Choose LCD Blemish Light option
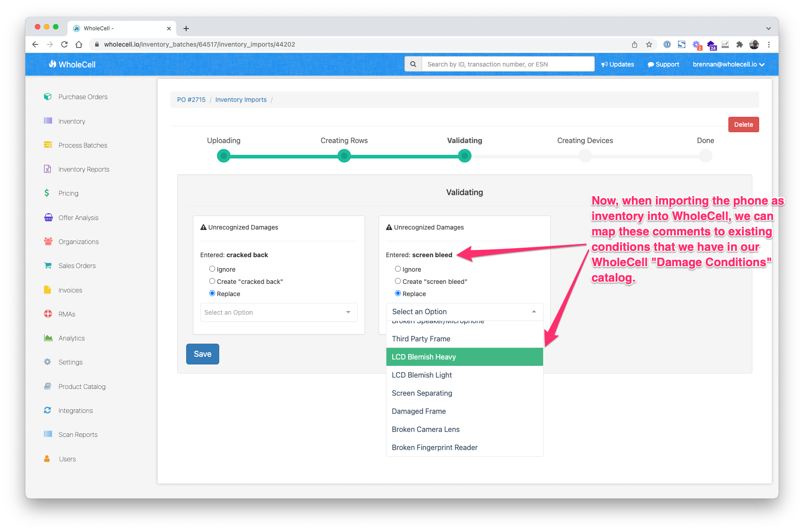The width and height of the screenshot is (804, 532). [464, 375]
